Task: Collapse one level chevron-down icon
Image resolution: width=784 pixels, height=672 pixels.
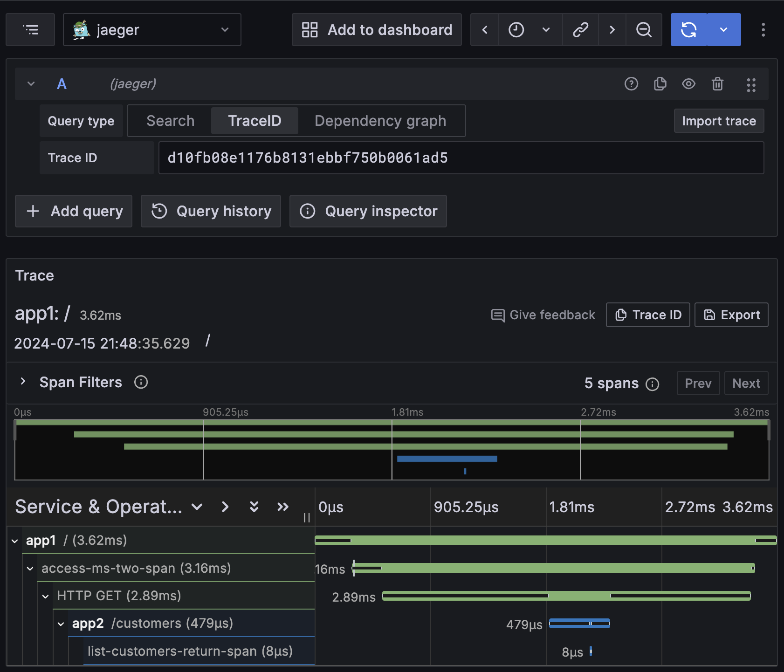Action: [x=197, y=507]
